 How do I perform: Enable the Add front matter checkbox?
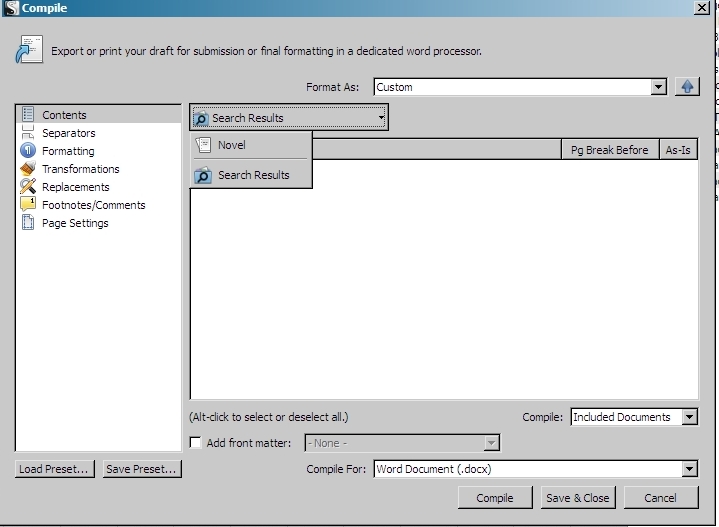[x=196, y=443]
